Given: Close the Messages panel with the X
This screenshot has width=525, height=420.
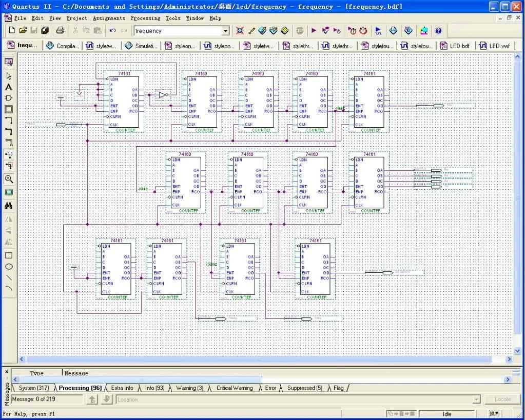Looking at the screenshot, I should [x=7, y=371].
